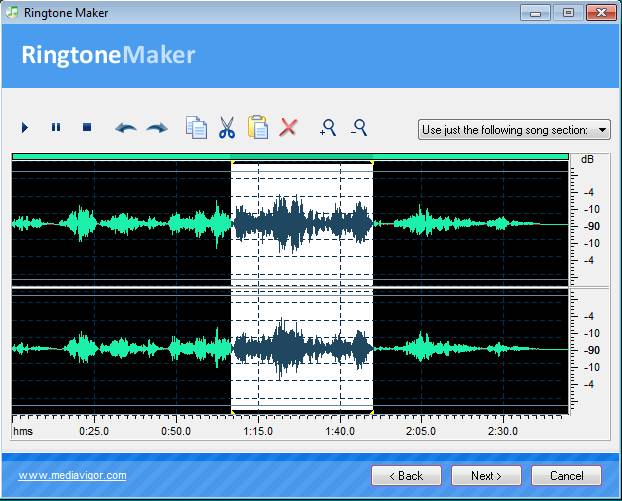The width and height of the screenshot is (622, 501).
Task: Go to the previous step with Back
Action: 406,475
